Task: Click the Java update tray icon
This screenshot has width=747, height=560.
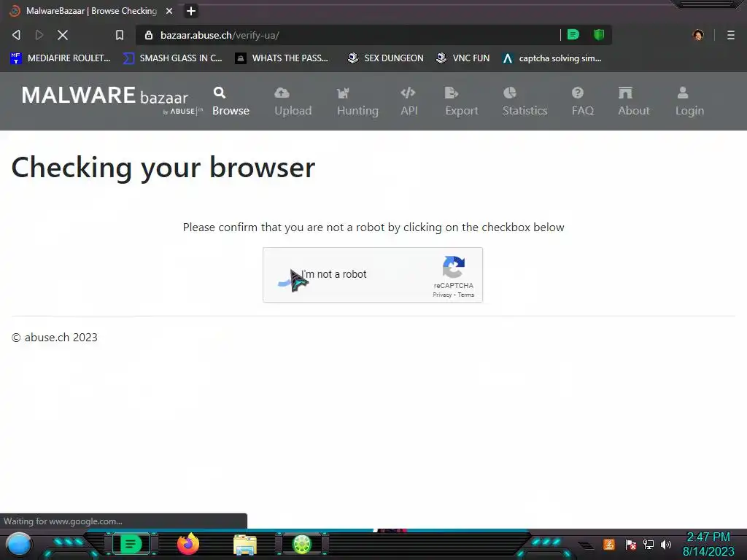Action: coord(609,544)
